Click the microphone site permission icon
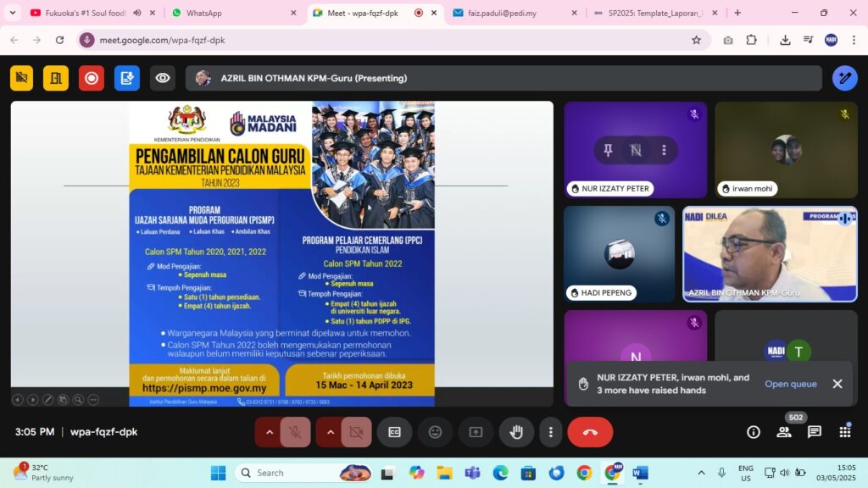 pyautogui.click(x=86, y=40)
